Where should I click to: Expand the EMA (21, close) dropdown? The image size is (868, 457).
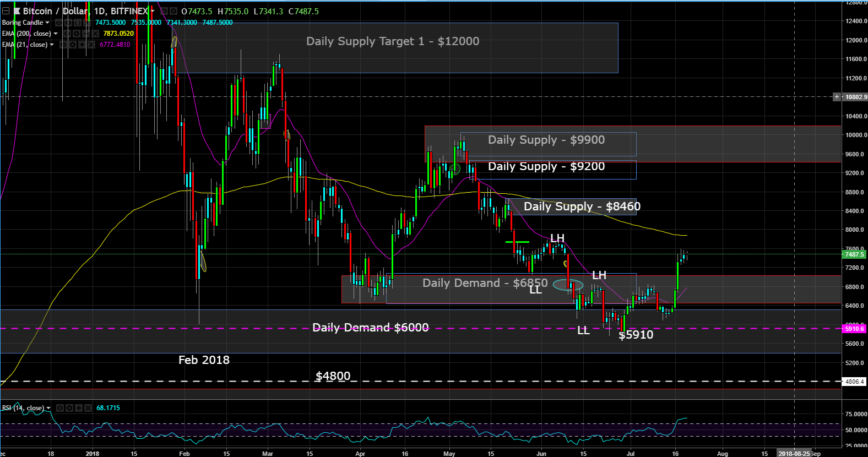[x=52, y=45]
